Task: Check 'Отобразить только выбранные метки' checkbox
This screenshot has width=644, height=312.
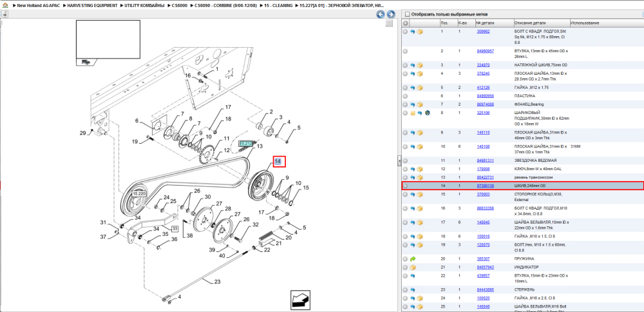Action: coord(406,14)
